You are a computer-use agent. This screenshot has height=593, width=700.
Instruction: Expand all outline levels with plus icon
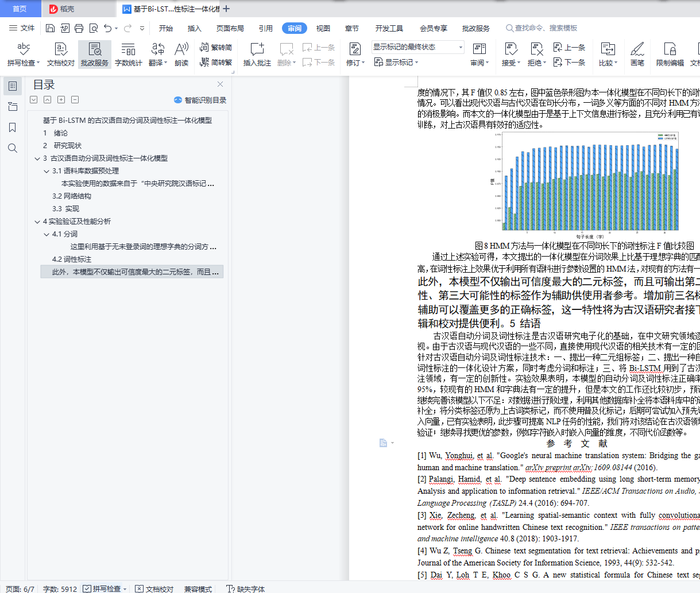61,100
